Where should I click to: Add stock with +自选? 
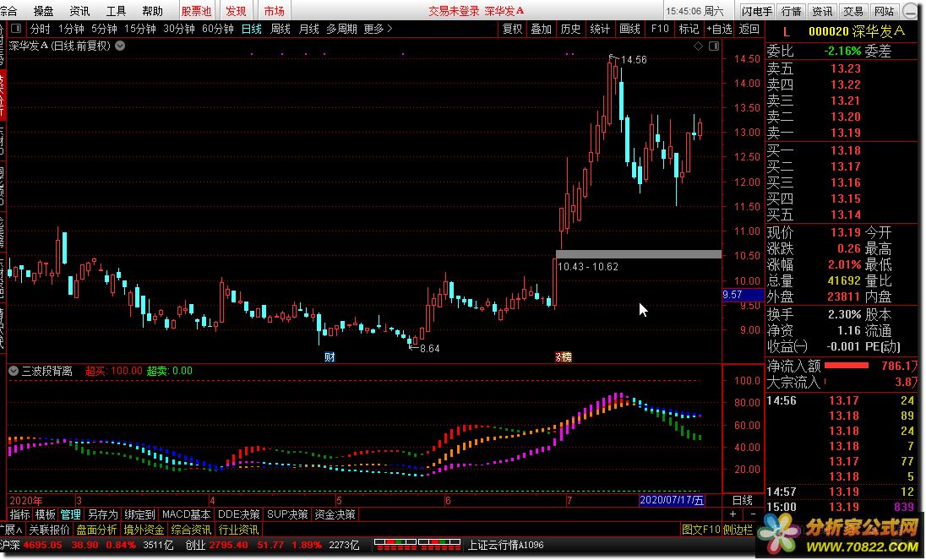coord(719,29)
